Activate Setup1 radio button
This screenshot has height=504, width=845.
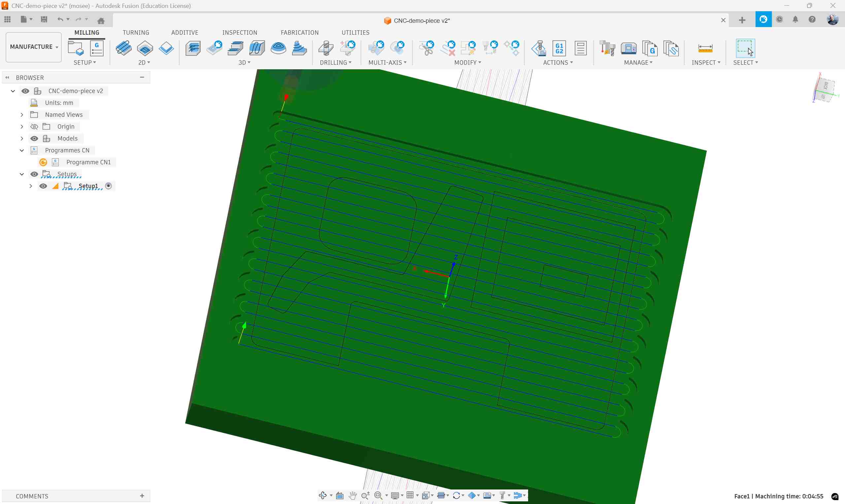(108, 186)
